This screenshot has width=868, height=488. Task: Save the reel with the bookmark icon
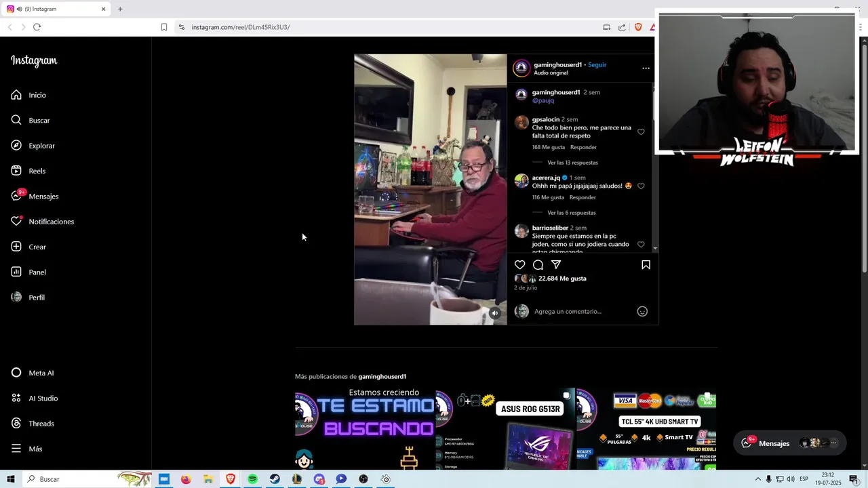(x=646, y=265)
